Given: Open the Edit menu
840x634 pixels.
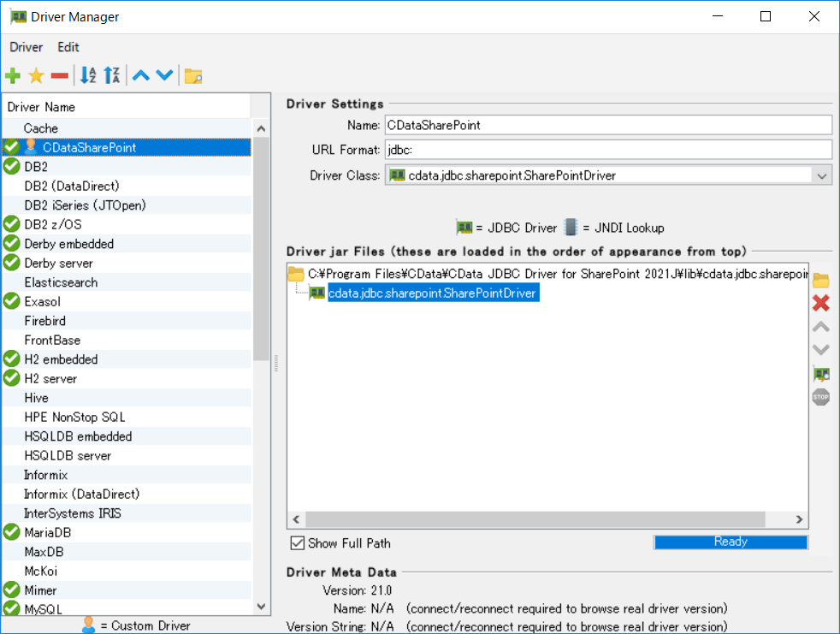Looking at the screenshot, I should [x=68, y=47].
